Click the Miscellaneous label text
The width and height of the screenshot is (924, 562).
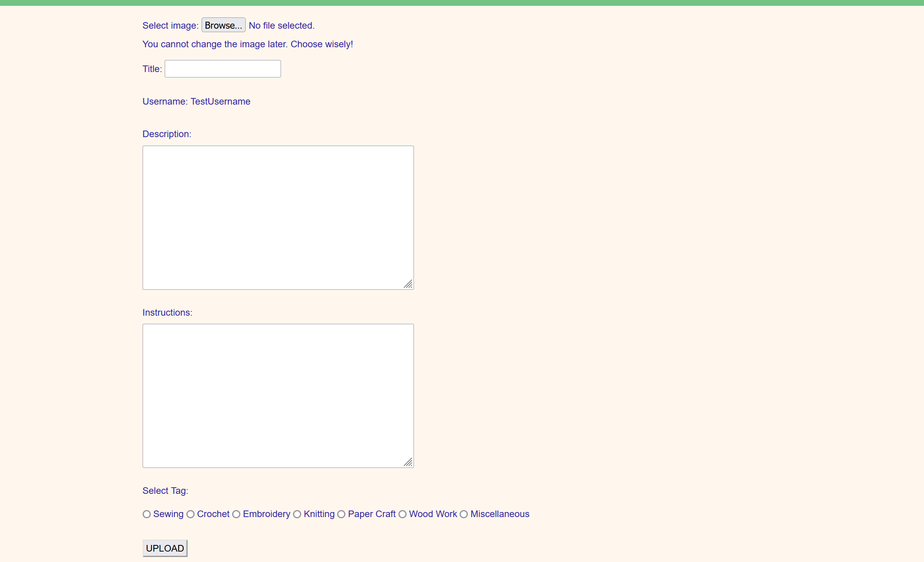click(500, 514)
